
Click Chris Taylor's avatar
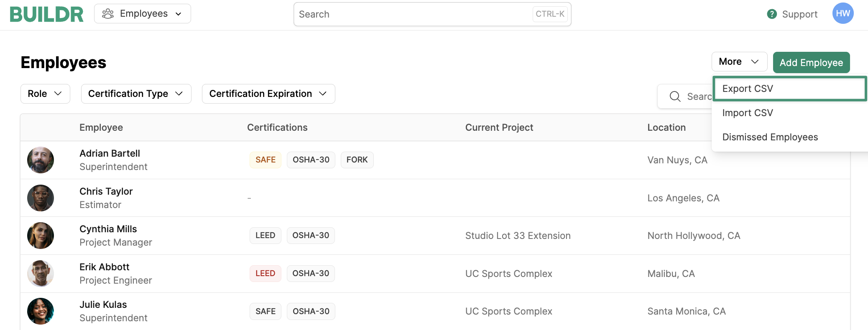click(41, 198)
